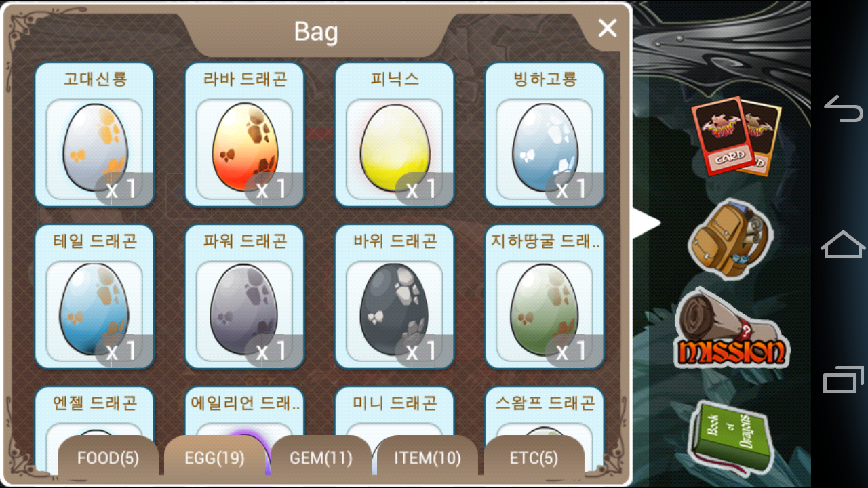
Task: Open the ITEM(10) tab
Action: click(427, 457)
